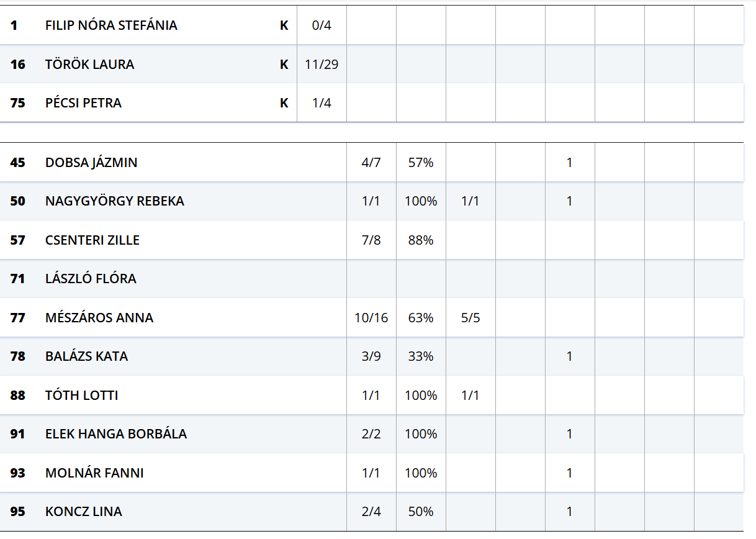The image size is (756, 539).
Task: Click on BALÁZS KATA
Action: (x=86, y=356)
